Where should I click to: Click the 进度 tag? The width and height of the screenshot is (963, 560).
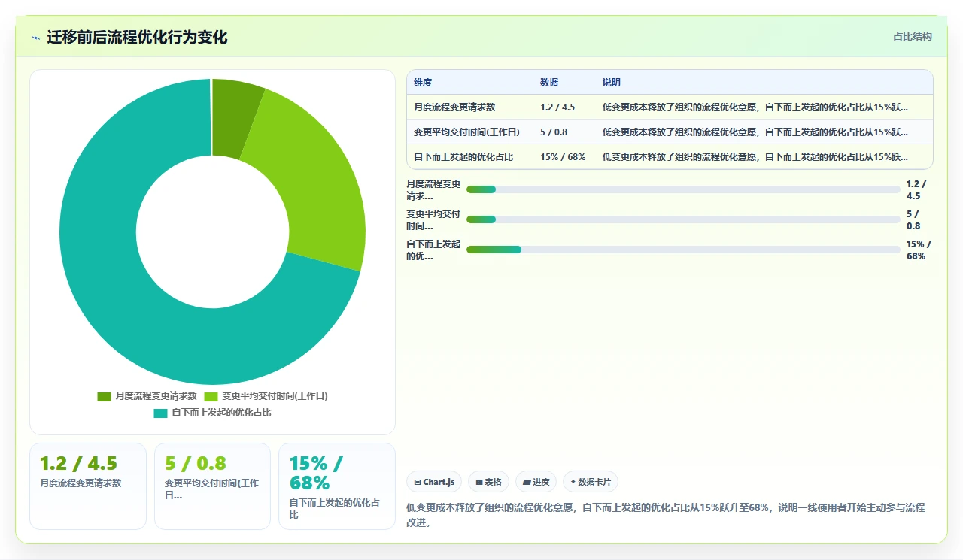[x=536, y=482]
